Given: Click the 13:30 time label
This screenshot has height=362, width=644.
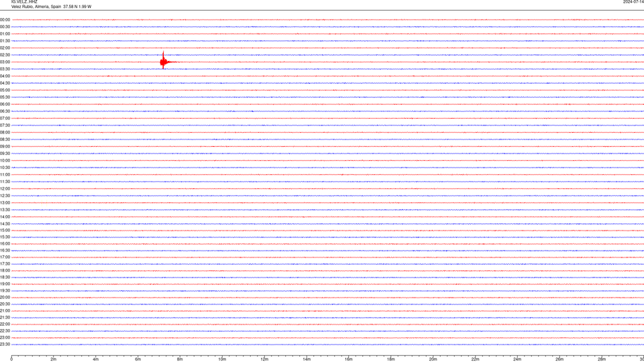Looking at the screenshot, I should coord(5,210).
